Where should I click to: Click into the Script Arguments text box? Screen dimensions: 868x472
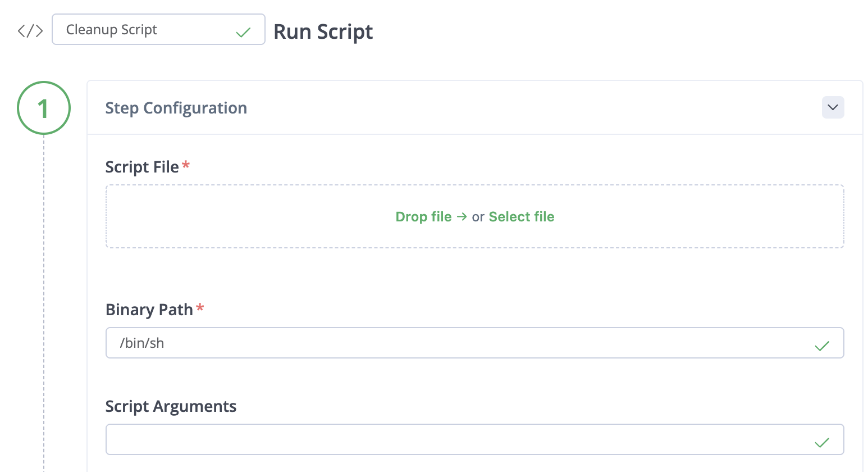tap(449, 439)
